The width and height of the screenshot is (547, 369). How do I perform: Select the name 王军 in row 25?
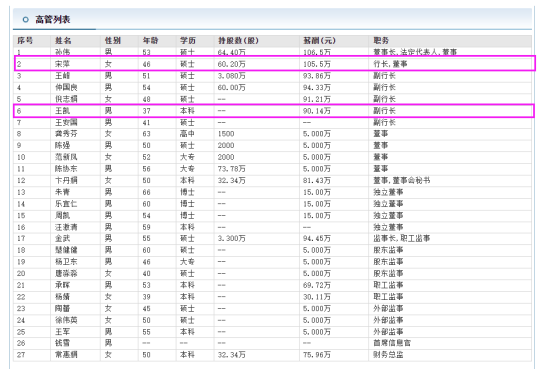click(x=62, y=332)
